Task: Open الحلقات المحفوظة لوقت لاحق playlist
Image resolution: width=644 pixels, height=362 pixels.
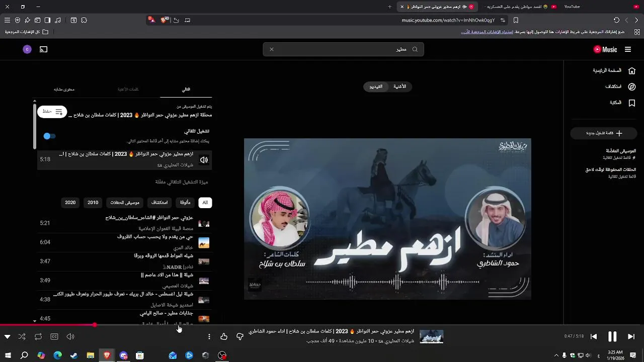Action: coord(610,173)
